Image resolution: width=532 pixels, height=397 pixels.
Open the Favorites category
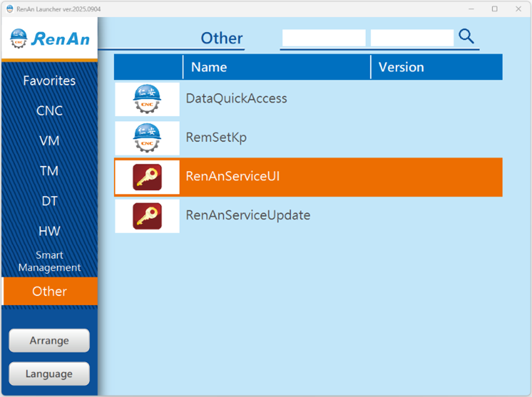coord(50,81)
